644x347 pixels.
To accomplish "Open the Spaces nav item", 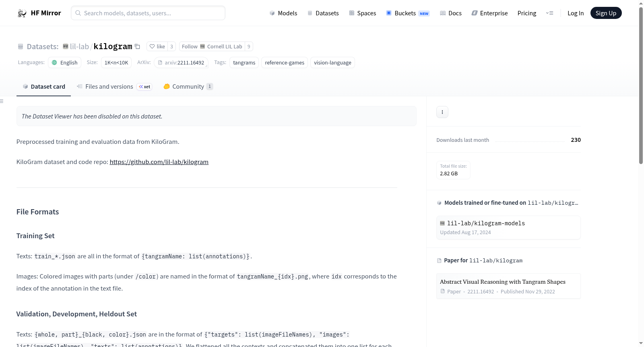I will tap(363, 13).
